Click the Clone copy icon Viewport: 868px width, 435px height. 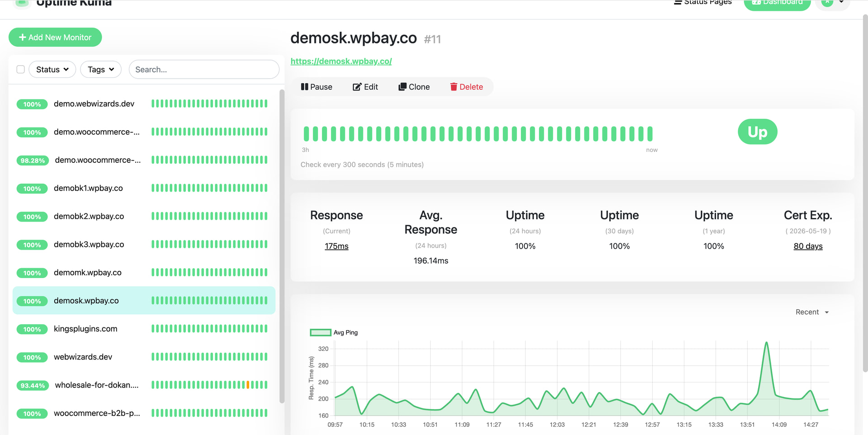402,87
